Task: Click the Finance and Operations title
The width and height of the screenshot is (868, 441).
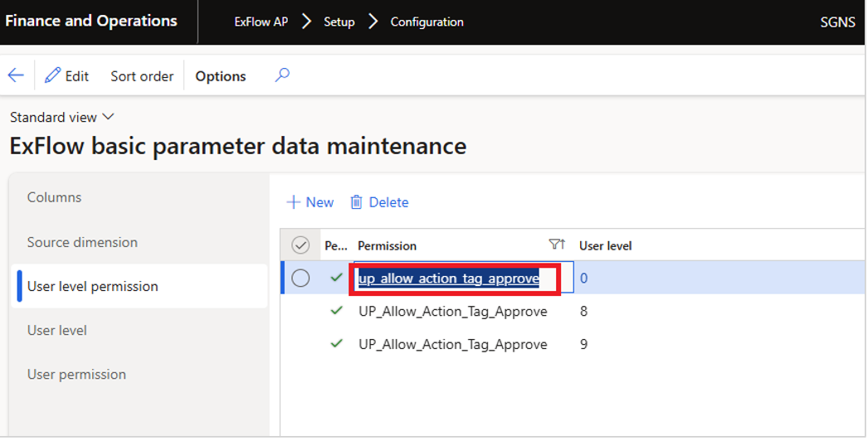Action: (91, 21)
